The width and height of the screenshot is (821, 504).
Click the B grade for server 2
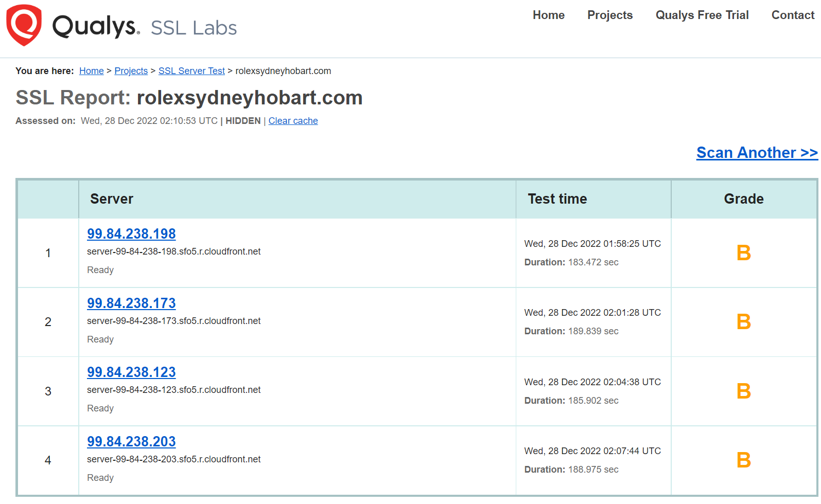(743, 322)
